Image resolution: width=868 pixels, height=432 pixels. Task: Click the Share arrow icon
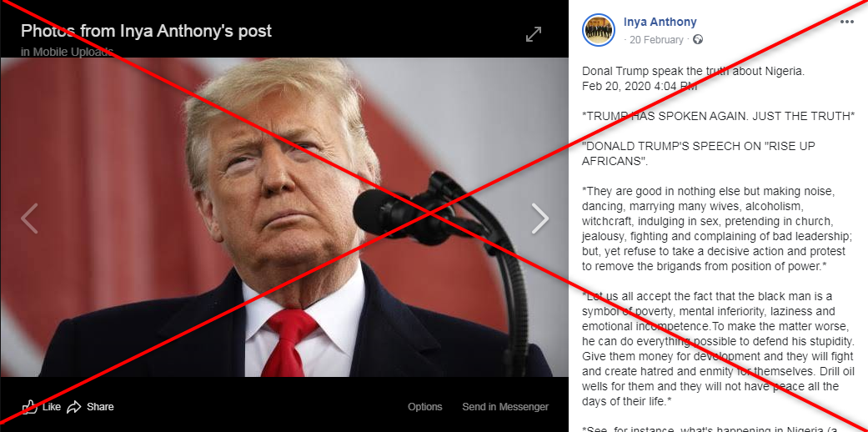point(73,407)
